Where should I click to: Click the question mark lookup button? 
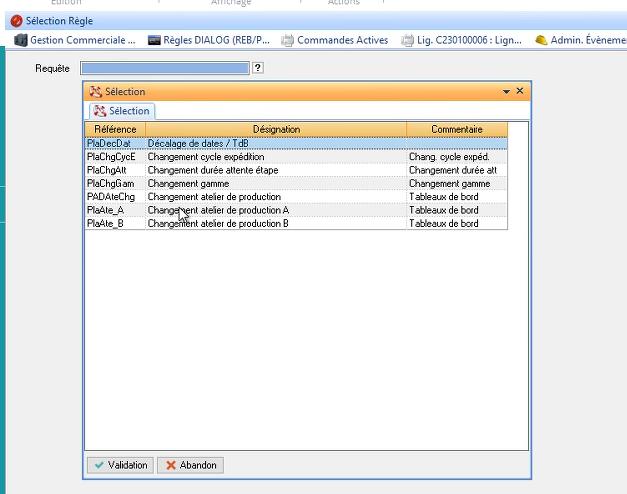(x=257, y=68)
